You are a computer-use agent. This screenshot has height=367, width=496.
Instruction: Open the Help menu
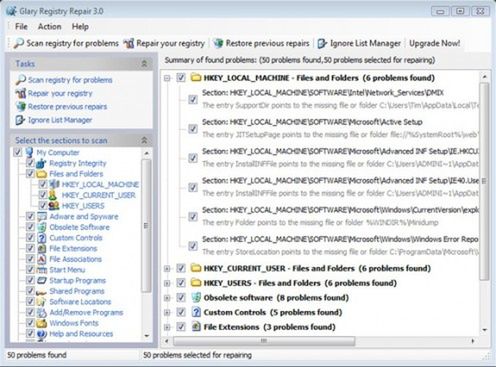(x=80, y=27)
